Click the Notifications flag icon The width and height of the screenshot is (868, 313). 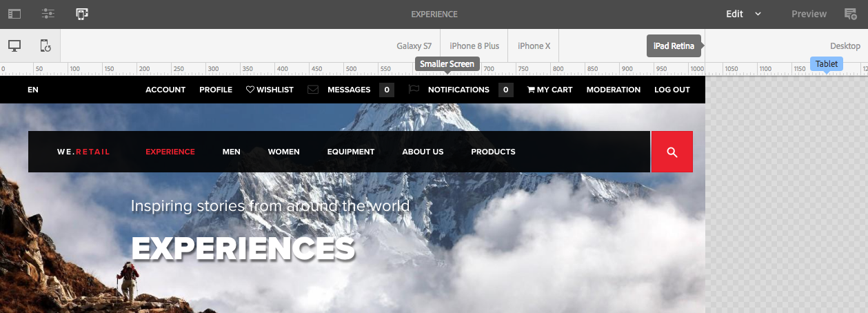point(414,90)
